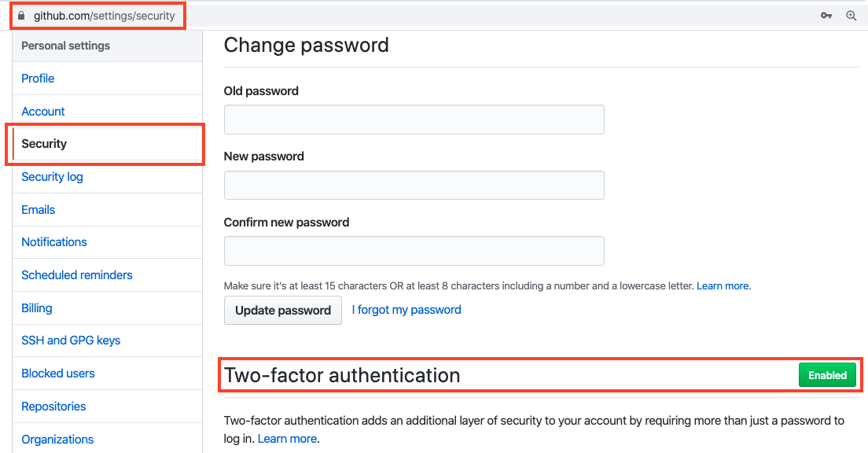Click Learn more about password requirements
Image resolution: width=868 pixels, height=453 pixels.
[x=721, y=285]
